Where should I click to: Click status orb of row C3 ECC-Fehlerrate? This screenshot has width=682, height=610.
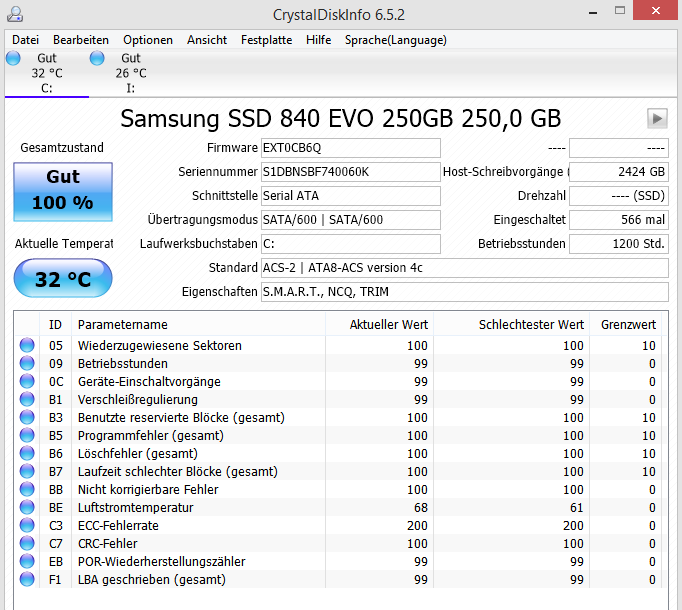(27, 526)
